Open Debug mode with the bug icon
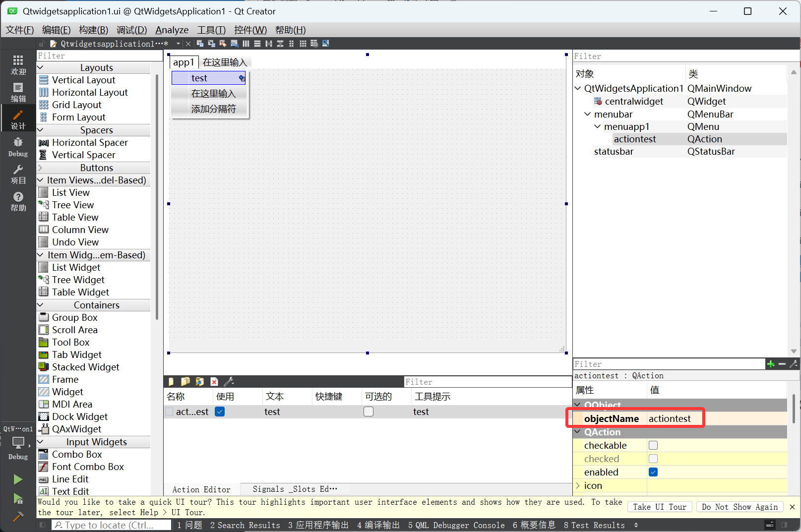 [18, 147]
